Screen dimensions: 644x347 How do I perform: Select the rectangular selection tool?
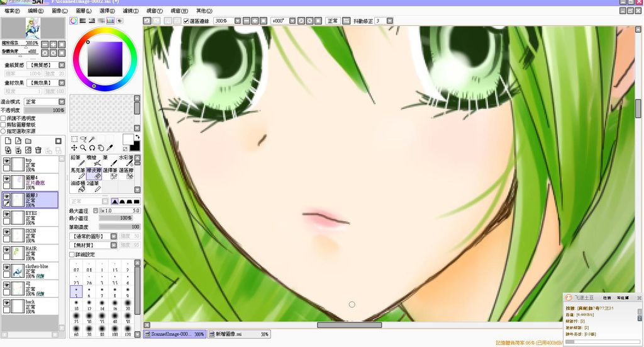(74, 139)
